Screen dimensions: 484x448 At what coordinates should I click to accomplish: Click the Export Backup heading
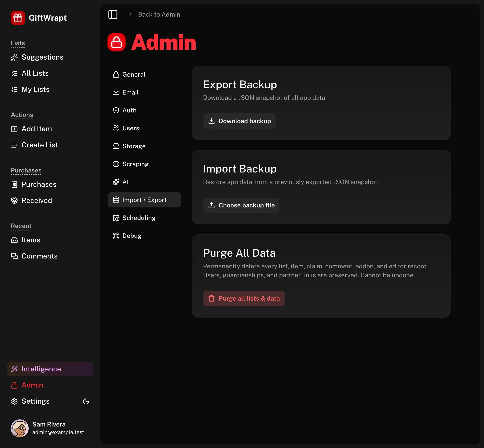[240, 85]
